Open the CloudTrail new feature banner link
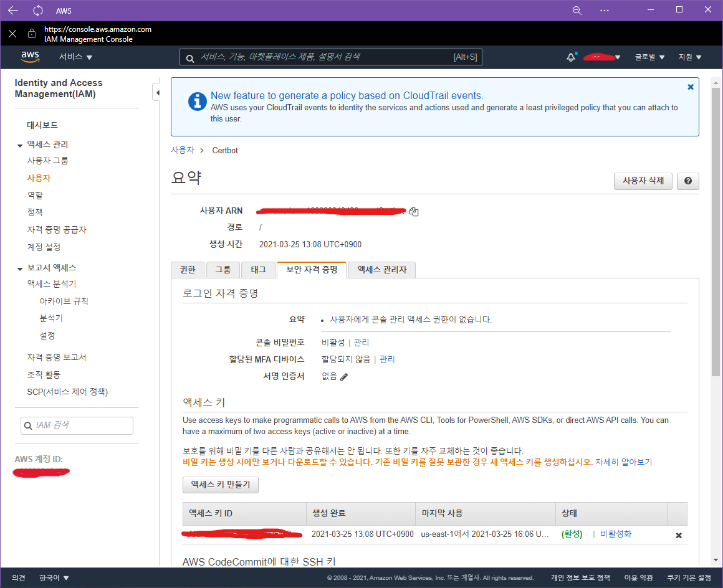The height and width of the screenshot is (588, 723). pyautogui.click(x=347, y=95)
